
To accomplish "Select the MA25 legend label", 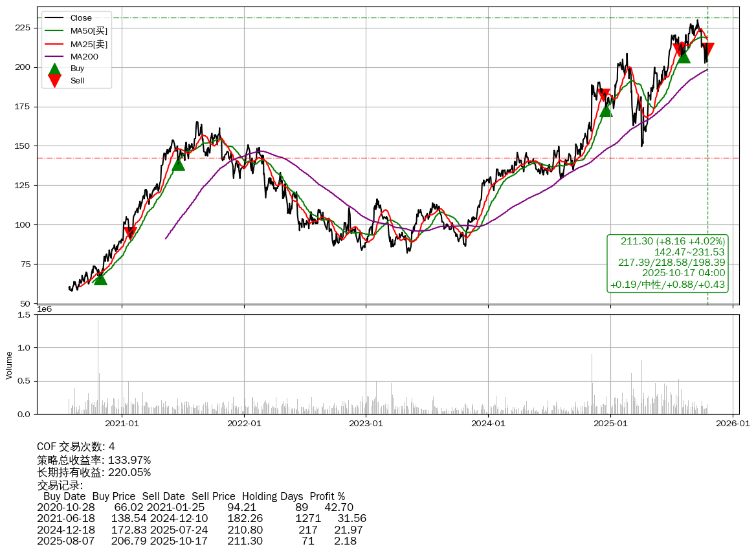I will click(89, 44).
